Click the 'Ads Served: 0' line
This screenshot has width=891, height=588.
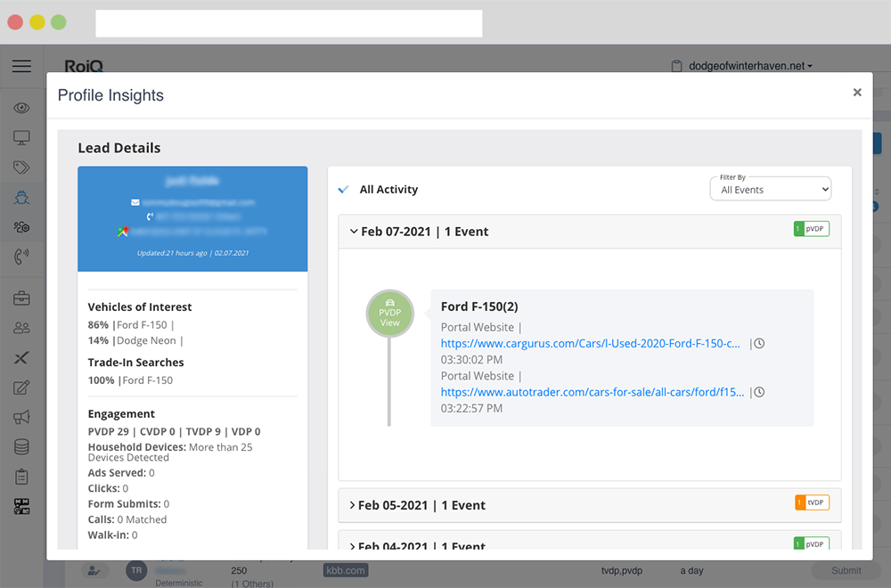point(121,473)
